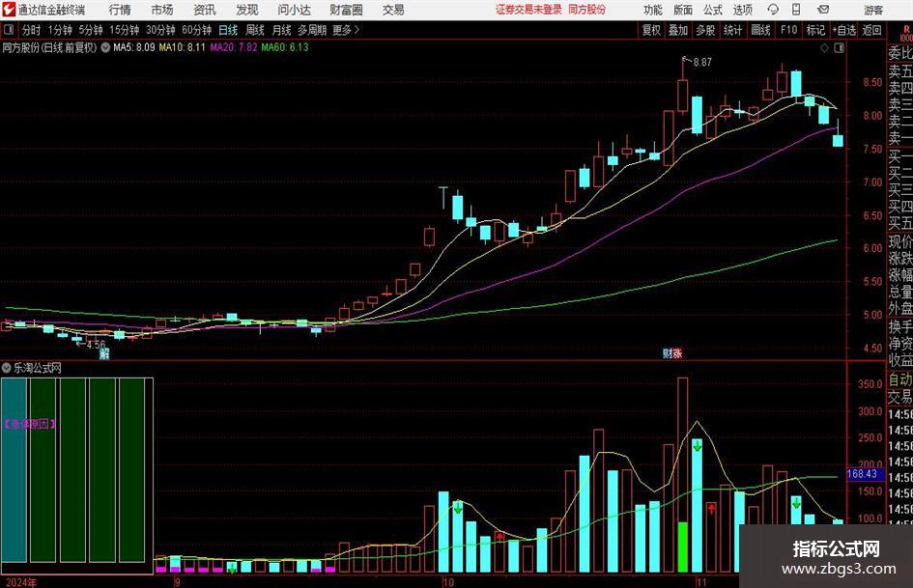Add stock via +自选 button
Viewport: 913px width, 588px height.
point(843,30)
